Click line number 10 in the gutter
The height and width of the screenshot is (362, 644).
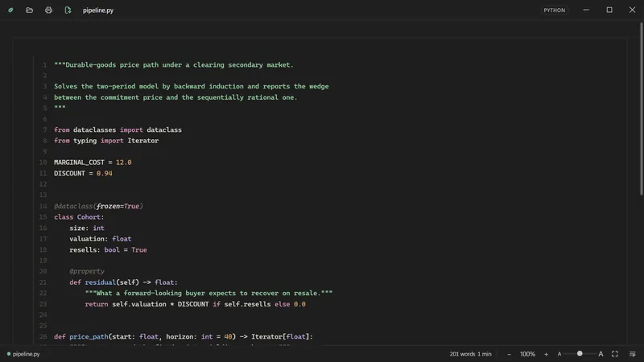tap(43, 162)
